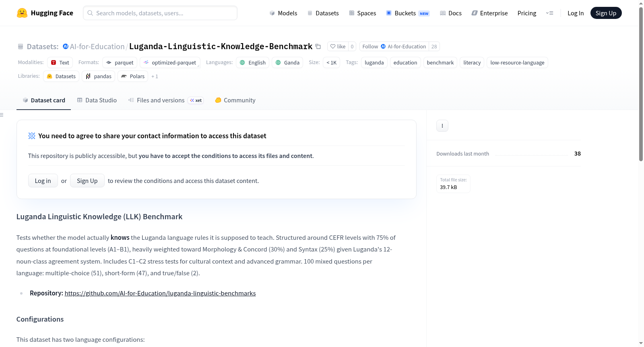Select the Datasets library tag
Screen dimensions: 644x347
(x=61, y=76)
